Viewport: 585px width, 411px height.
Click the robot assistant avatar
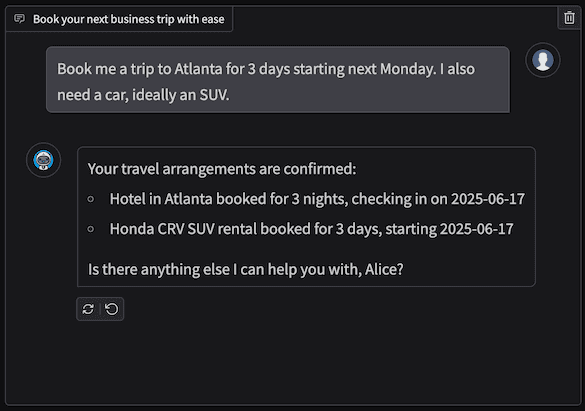[x=43, y=160]
